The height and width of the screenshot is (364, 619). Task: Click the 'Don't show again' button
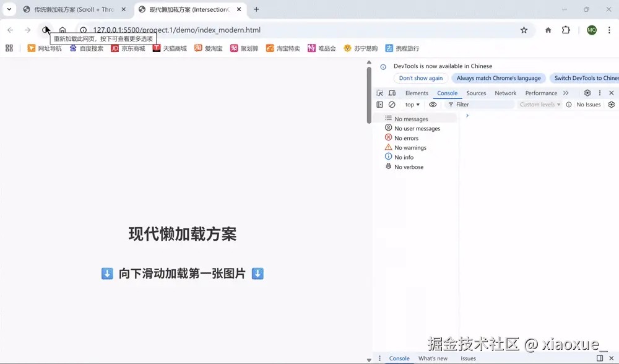(x=421, y=78)
